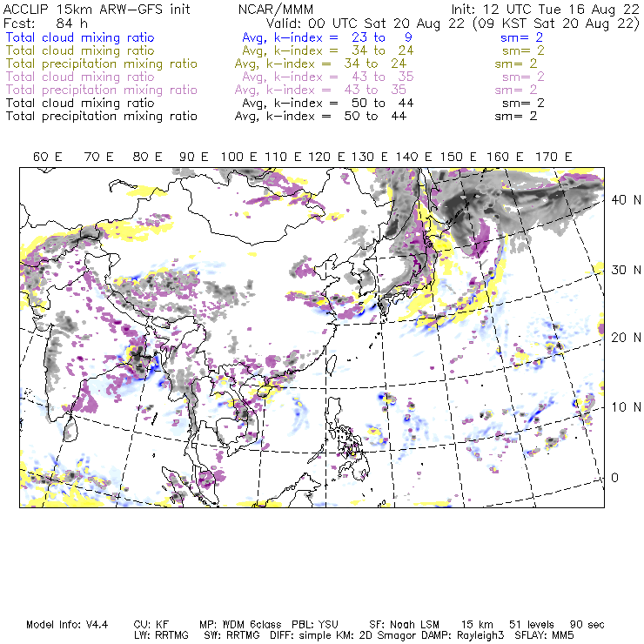This screenshot has height=644, width=644.
Task: Click the '90 E' longitude label
Action: 193,157
